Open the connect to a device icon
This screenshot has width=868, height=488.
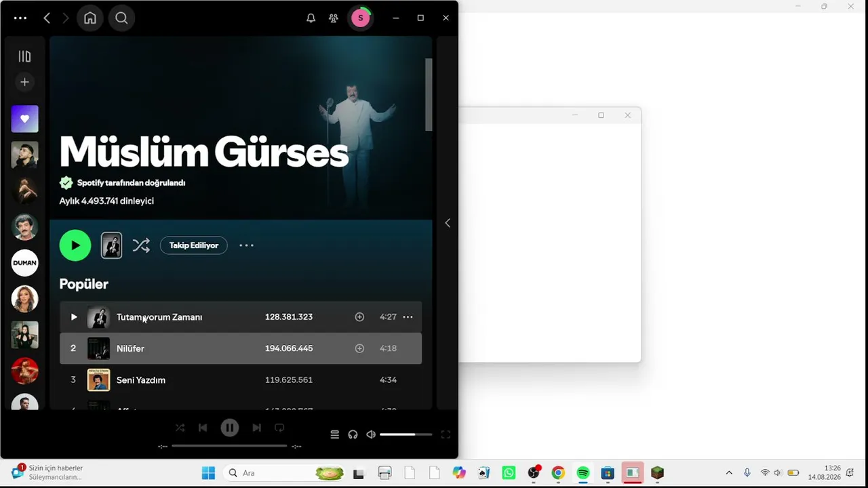click(x=353, y=434)
